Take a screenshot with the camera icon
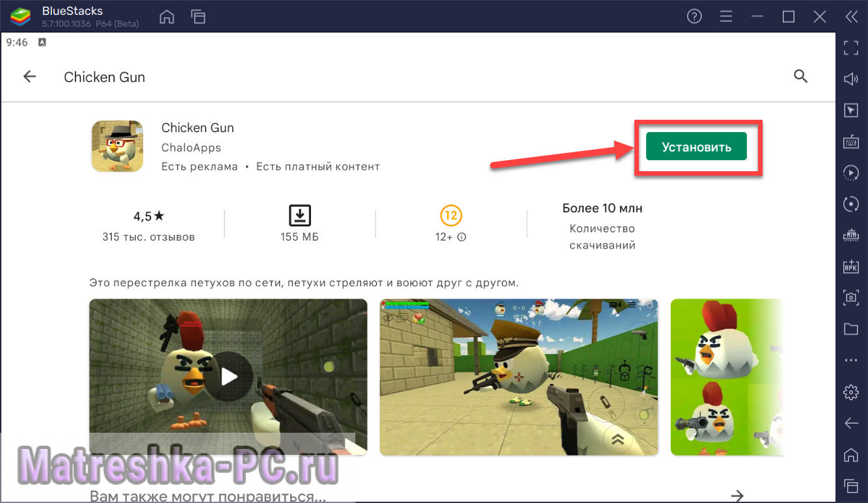868x503 pixels. pyautogui.click(x=851, y=297)
